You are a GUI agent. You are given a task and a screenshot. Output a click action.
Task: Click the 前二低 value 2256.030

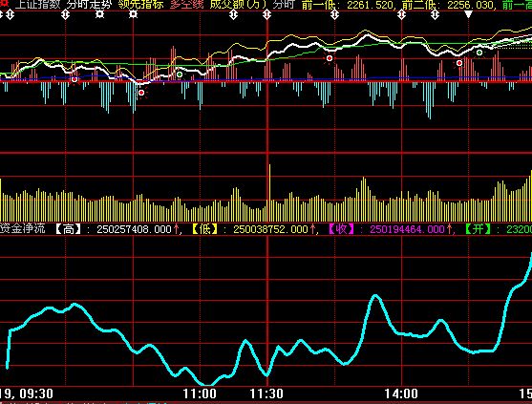coord(470,5)
